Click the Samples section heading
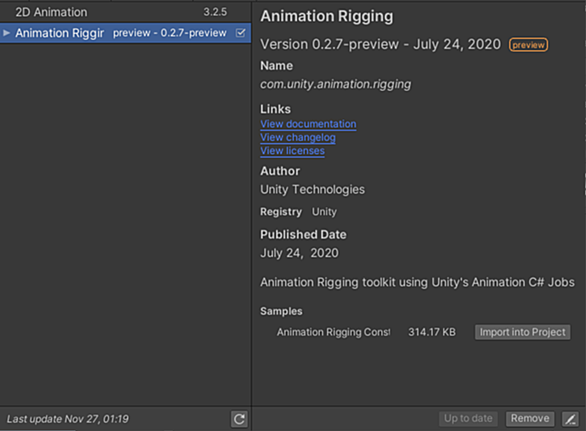The width and height of the screenshot is (586, 431). click(x=281, y=311)
